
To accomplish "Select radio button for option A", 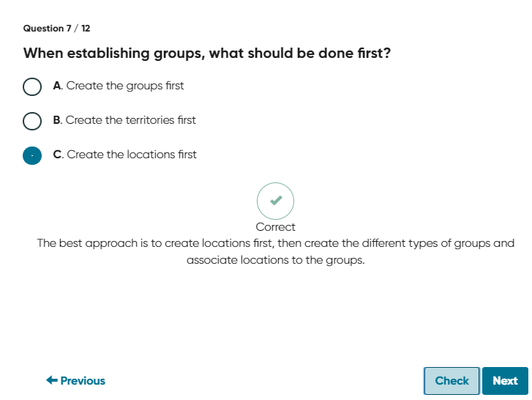I will pos(32,86).
